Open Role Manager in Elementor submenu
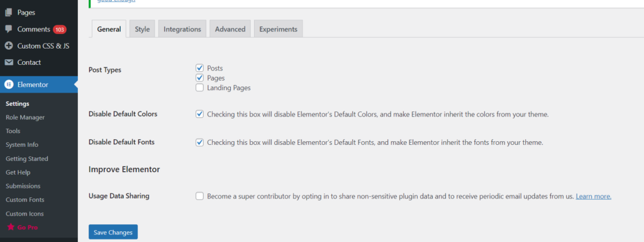This screenshot has width=644, height=242. [25, 117]
